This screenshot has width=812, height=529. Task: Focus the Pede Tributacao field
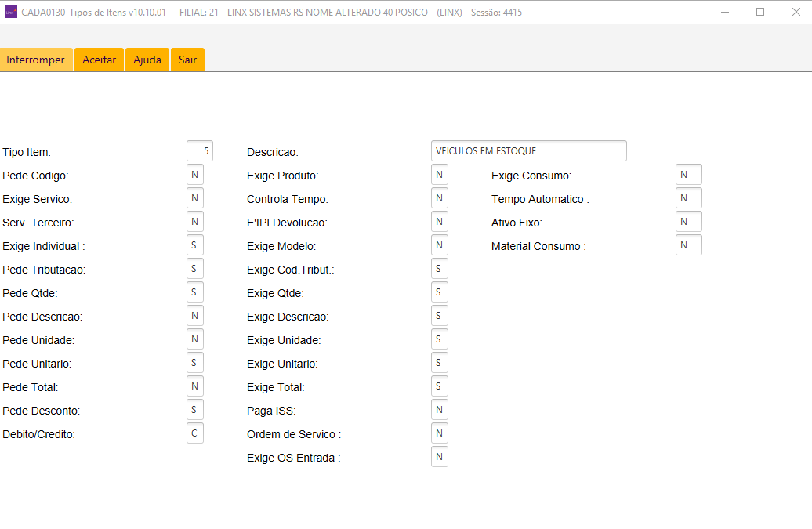pyautogui.click(x=195, y=269)
